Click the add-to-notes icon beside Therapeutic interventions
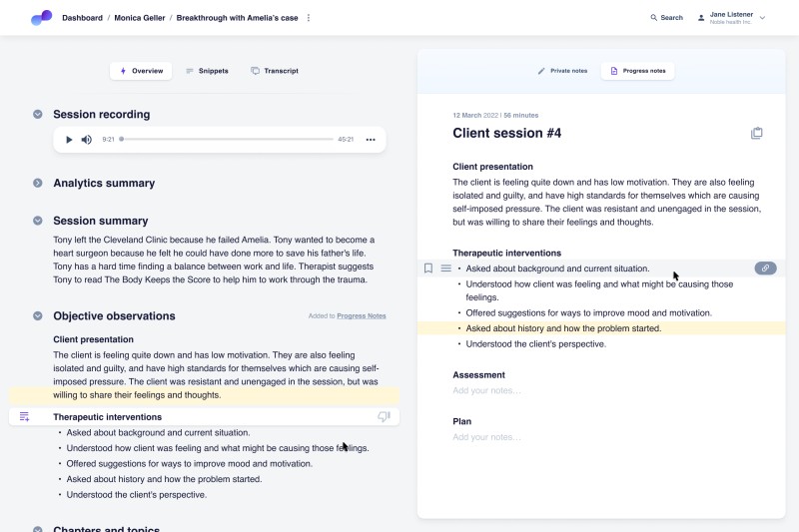The image size is (799, 532). point(24,417)
